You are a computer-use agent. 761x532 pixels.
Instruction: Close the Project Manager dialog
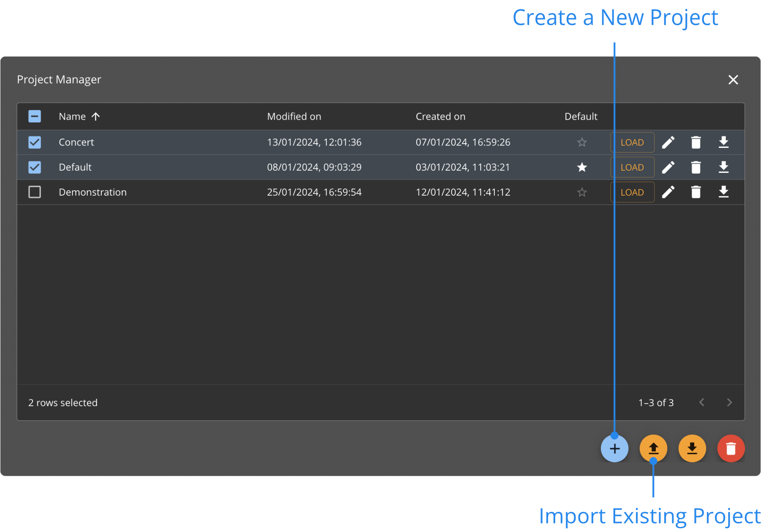[733, 80]
